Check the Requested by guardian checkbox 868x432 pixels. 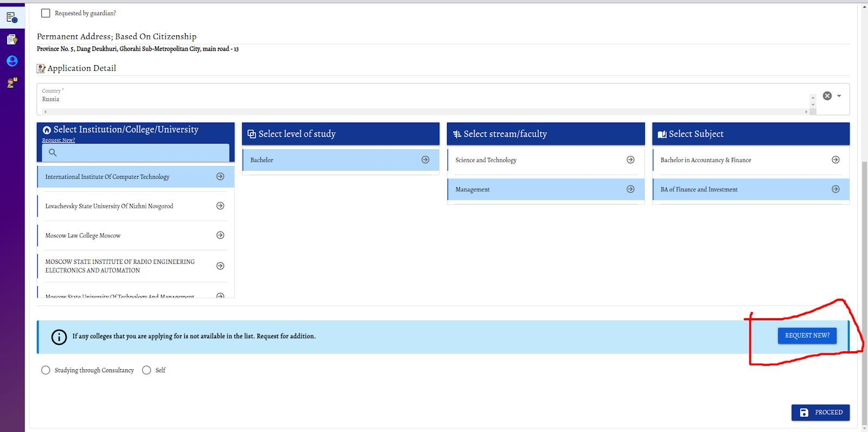(x=46, y=13)
